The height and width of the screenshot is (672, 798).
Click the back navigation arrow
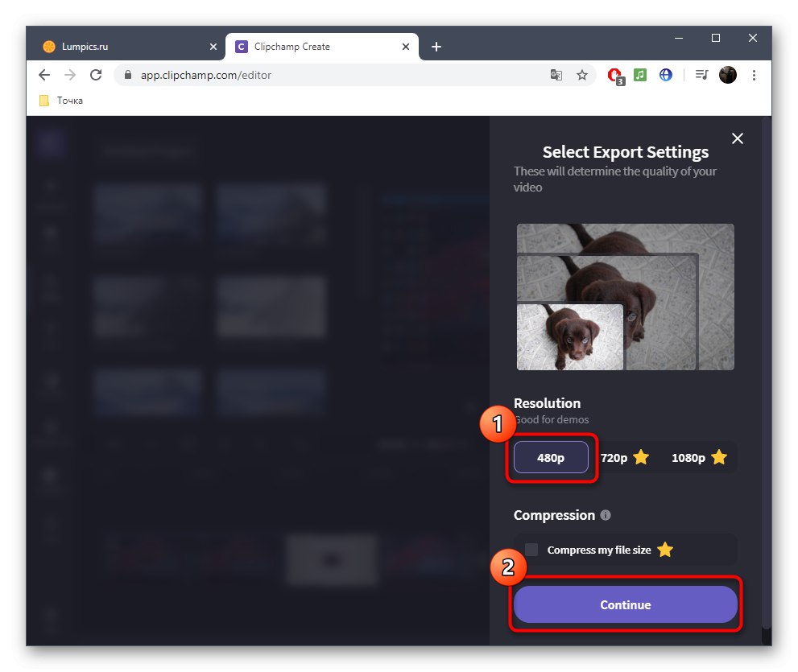[x=44, y=74]
